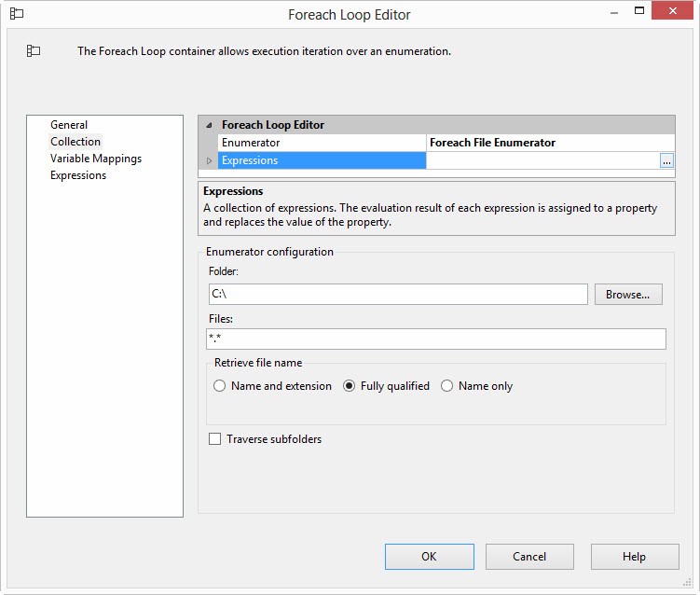Click into the Folder path field
This screenshot has width=700, height=595.
coord(398,294)
